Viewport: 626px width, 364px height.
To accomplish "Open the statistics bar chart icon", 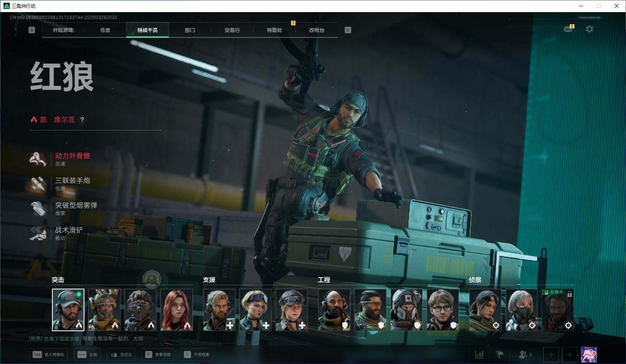I will pos(479,355).
